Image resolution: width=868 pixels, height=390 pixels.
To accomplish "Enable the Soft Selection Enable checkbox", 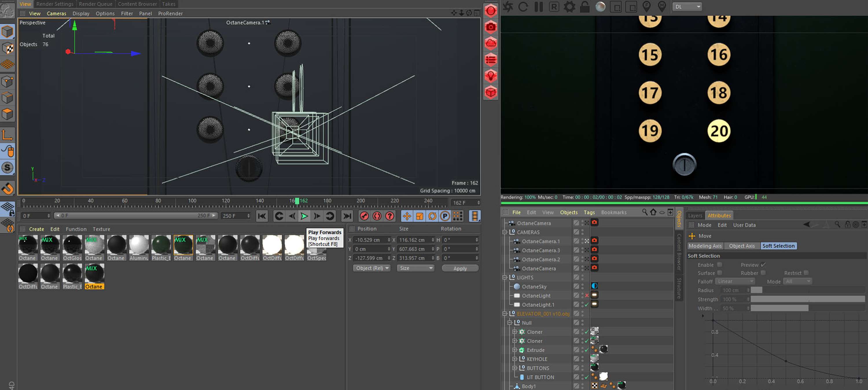I will [x=719, y=265].
